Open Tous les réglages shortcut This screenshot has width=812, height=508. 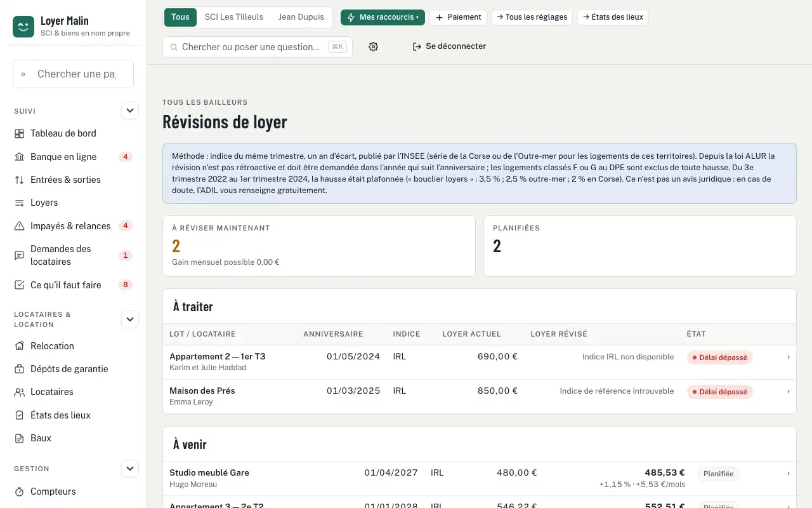tap(532, 17)
